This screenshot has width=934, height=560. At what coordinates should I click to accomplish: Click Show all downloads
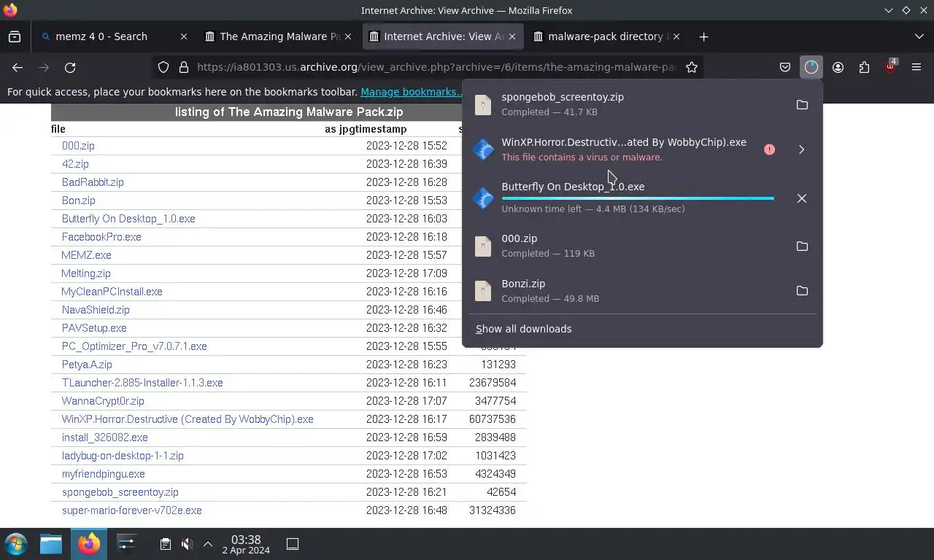523,329
